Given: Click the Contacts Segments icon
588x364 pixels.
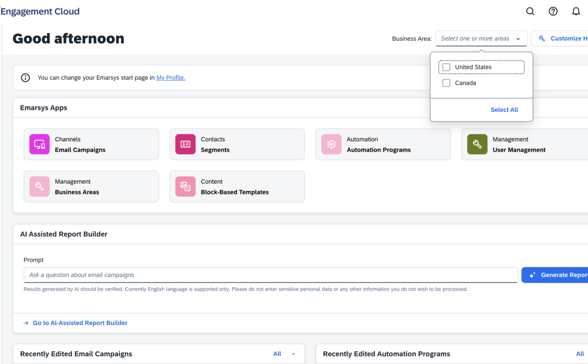Looking at the screenshot, I should [x=185, y=145].
